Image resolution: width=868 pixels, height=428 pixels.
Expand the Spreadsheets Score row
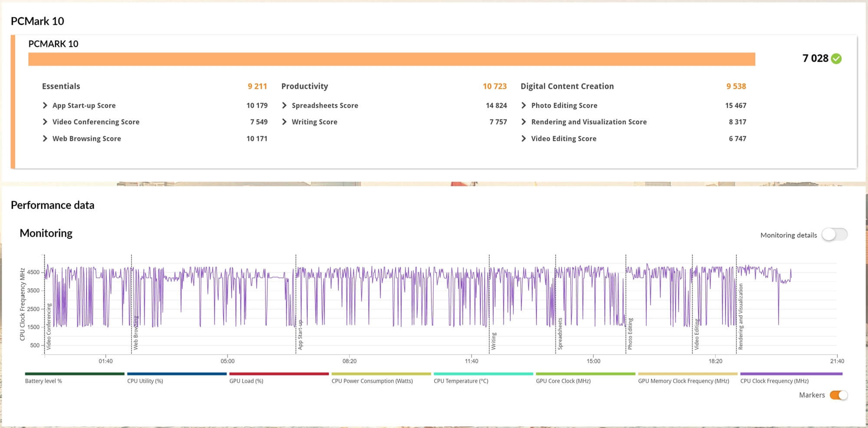284,105
